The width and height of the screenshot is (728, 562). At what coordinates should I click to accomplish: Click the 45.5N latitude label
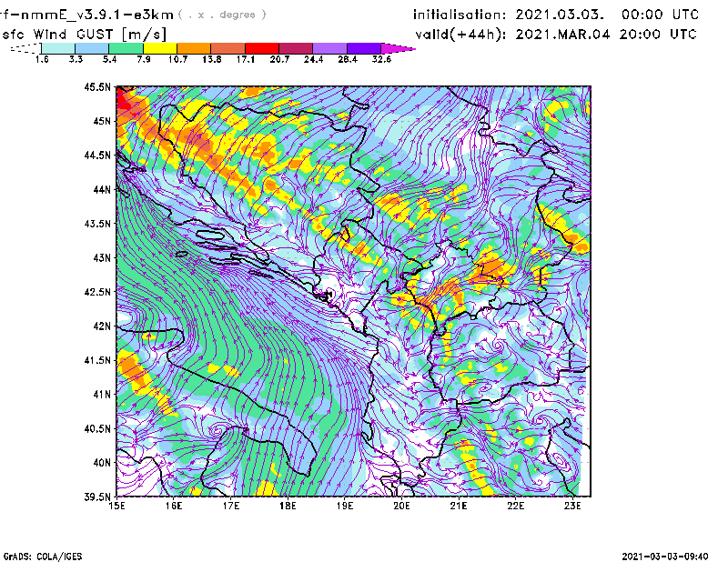pos(97,86)
